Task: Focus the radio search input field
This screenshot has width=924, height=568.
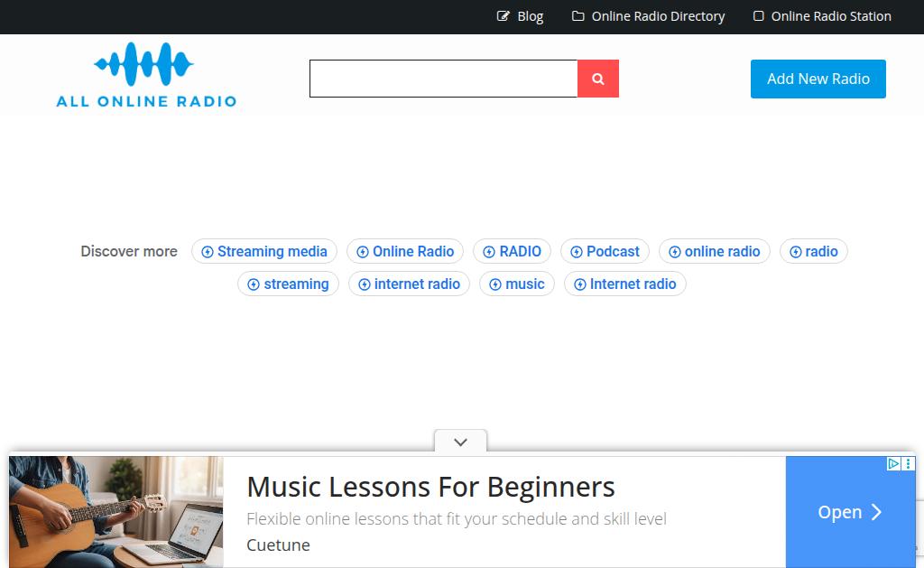Action: click(x=443, y=79)
